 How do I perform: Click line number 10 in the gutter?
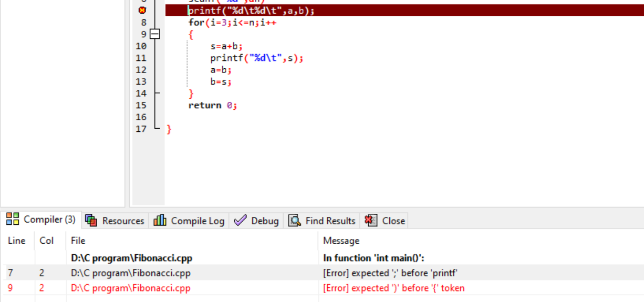tap(141, 46)
